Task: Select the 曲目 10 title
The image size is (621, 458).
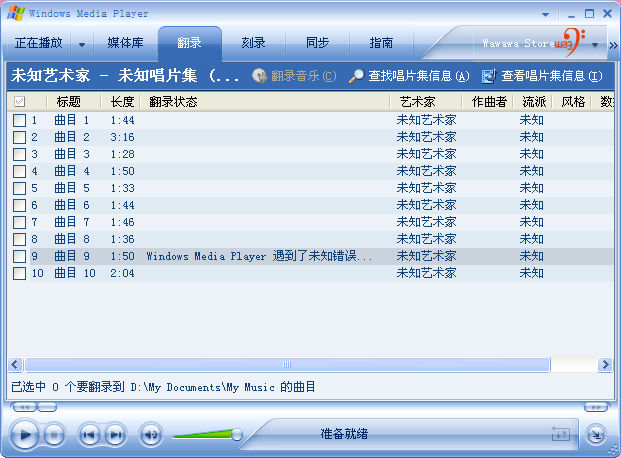Action: pos(75,273)
